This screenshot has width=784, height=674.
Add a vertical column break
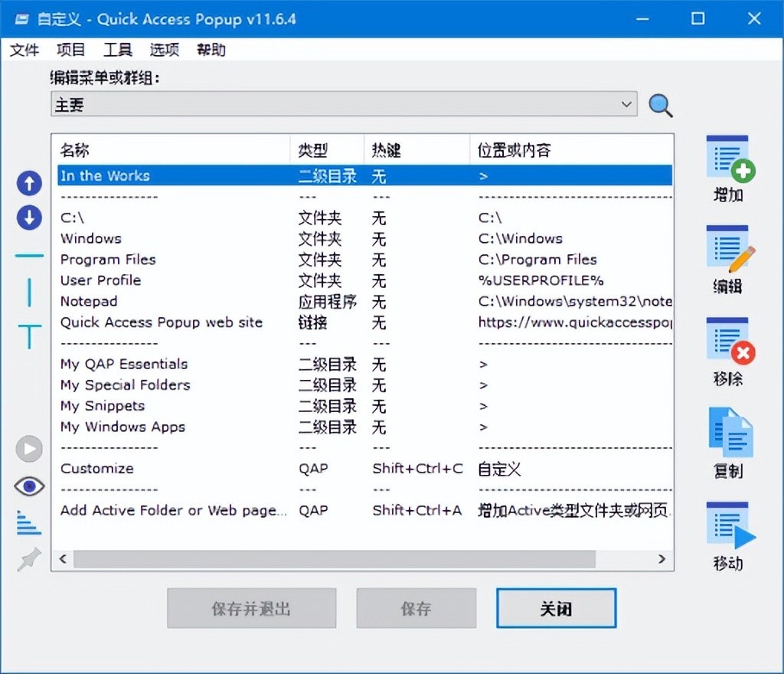30,292
